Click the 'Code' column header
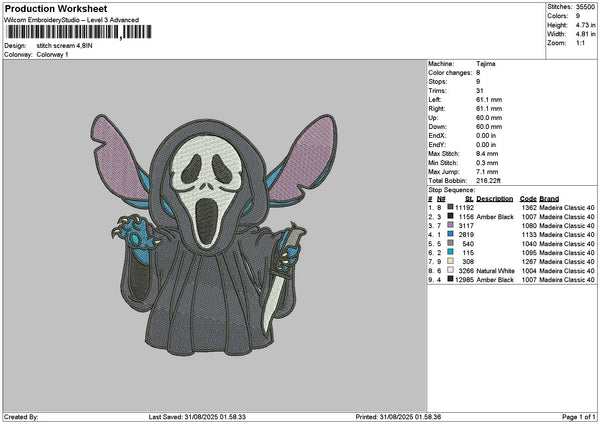Image resolution: width=600 pixels, height=424 pixels. coord(528,199)
